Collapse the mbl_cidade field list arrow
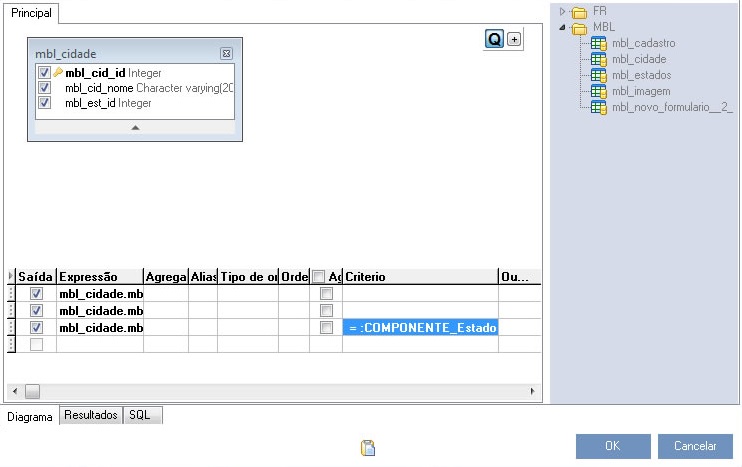The width and height of the screenshot is (742, 467). pos(136,128)
